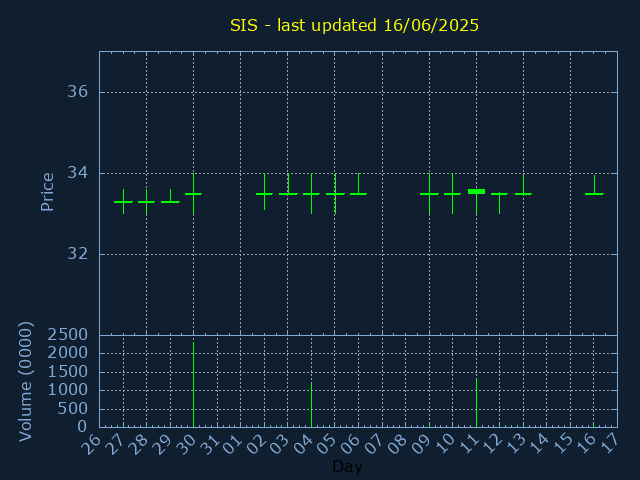The image size is (640, 480).
Task: Click the day tick label '01'
Action: pos(232,444)
